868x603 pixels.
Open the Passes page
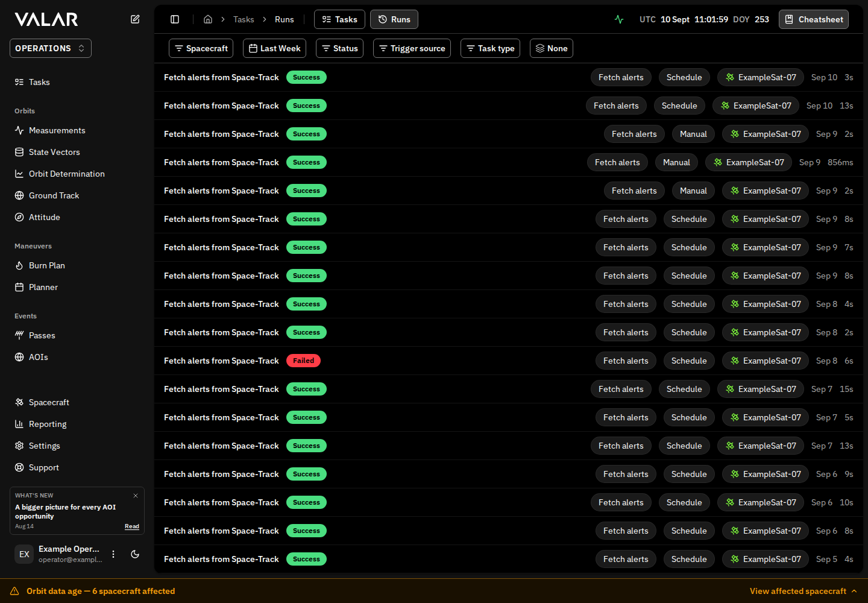77,335
